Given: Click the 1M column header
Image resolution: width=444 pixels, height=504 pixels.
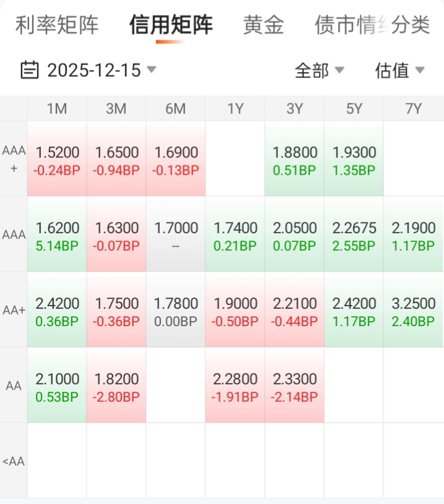Looking at the screenshot, I should [57, 109].
